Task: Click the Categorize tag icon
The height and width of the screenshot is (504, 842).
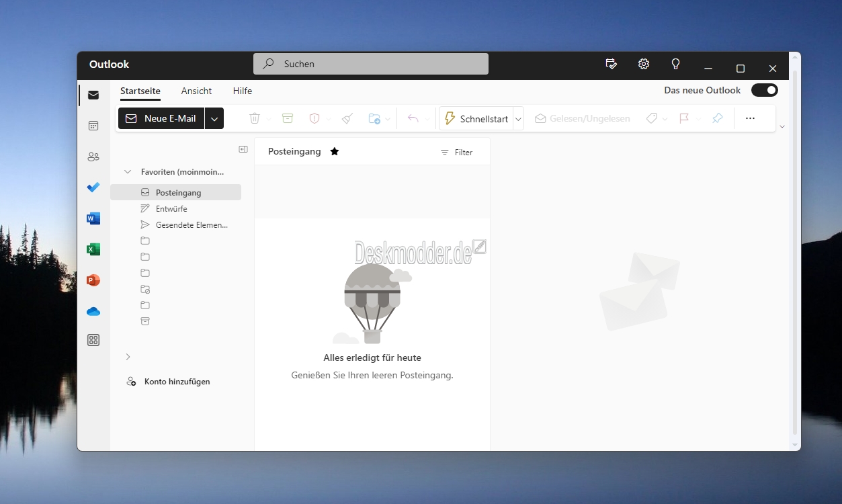Action: click(x=651, y=118)
